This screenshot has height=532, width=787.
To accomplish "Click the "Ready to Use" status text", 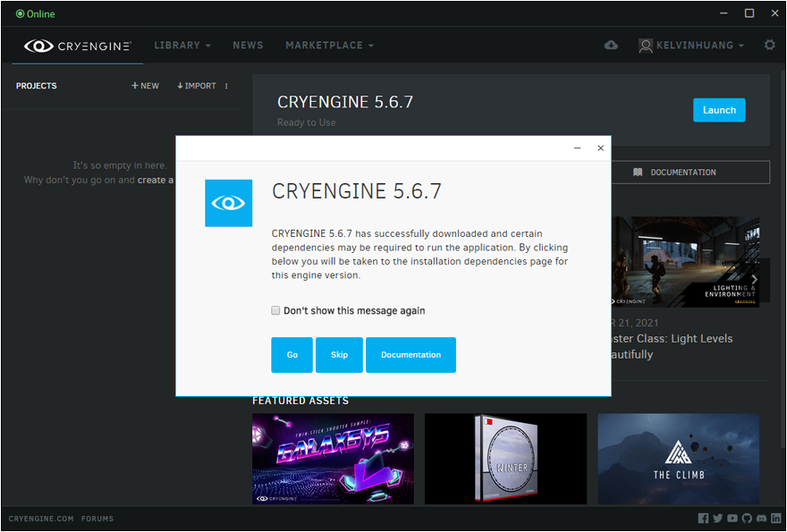I will 306,122.
